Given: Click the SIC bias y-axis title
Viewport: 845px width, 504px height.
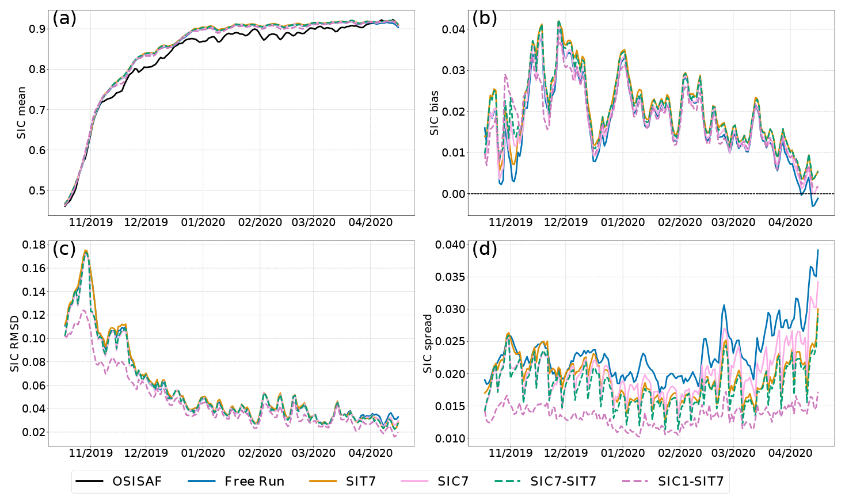Looking at the screenshot, I should pos(435,113).
